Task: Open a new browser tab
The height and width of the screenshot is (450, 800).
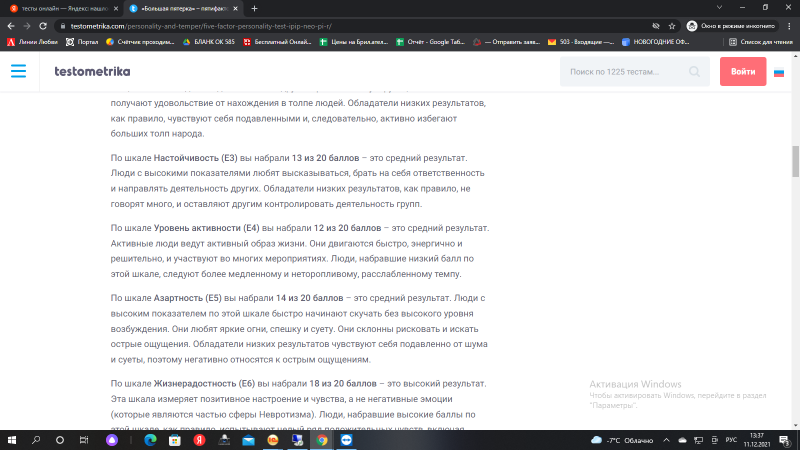Action: click(254, 8)
